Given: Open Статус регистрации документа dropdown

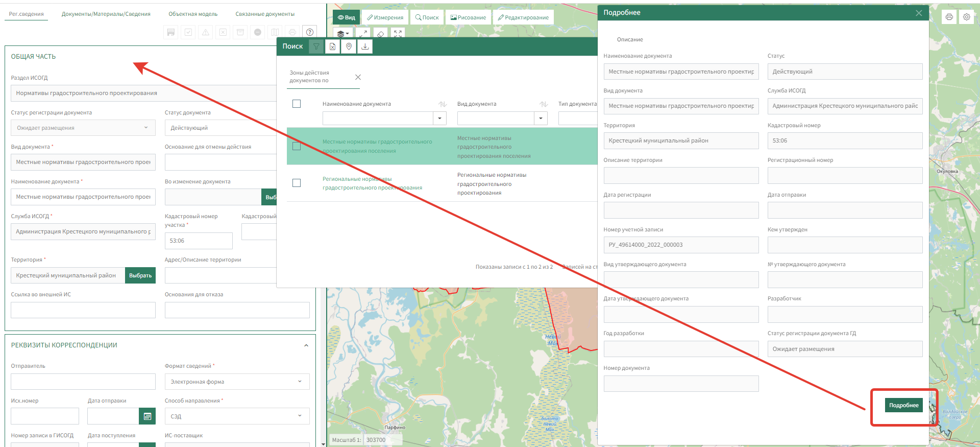Looking at the screenshot, I should [83, 128].
